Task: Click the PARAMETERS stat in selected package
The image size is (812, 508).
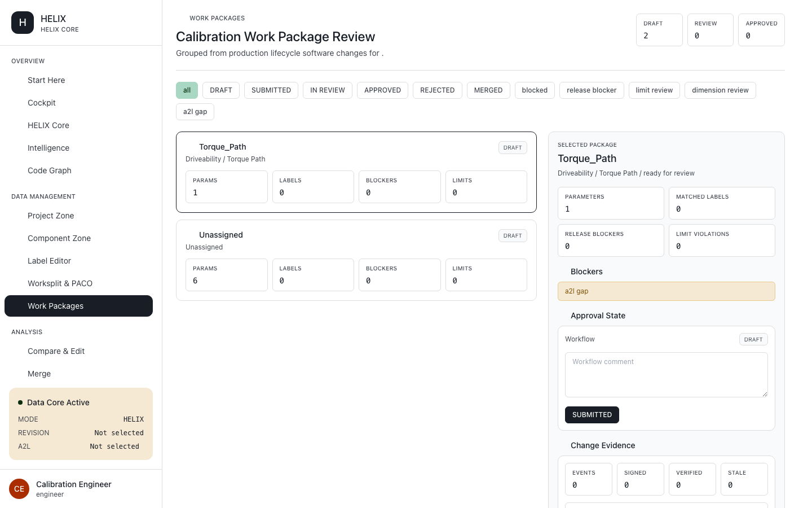Action: tap(611, 203)
